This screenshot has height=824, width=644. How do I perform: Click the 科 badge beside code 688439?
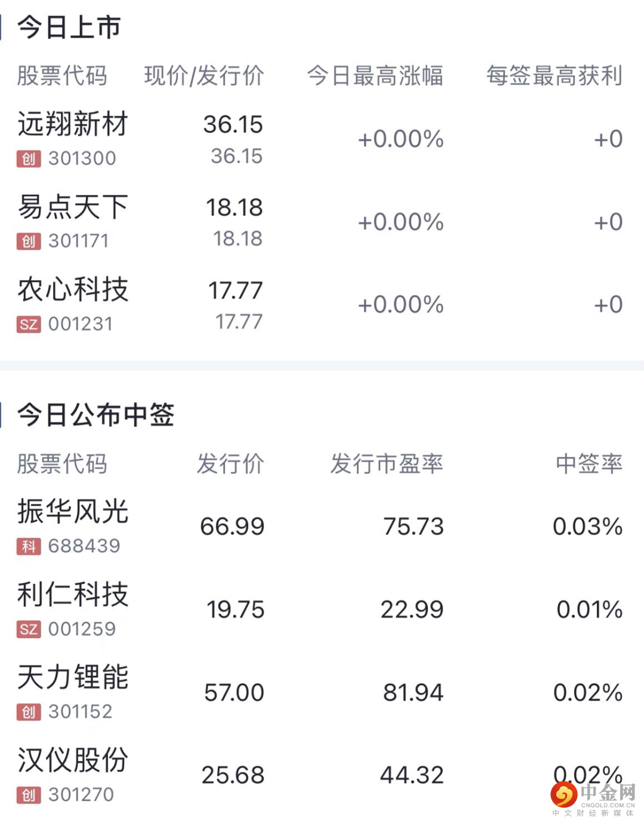(29, 546)
